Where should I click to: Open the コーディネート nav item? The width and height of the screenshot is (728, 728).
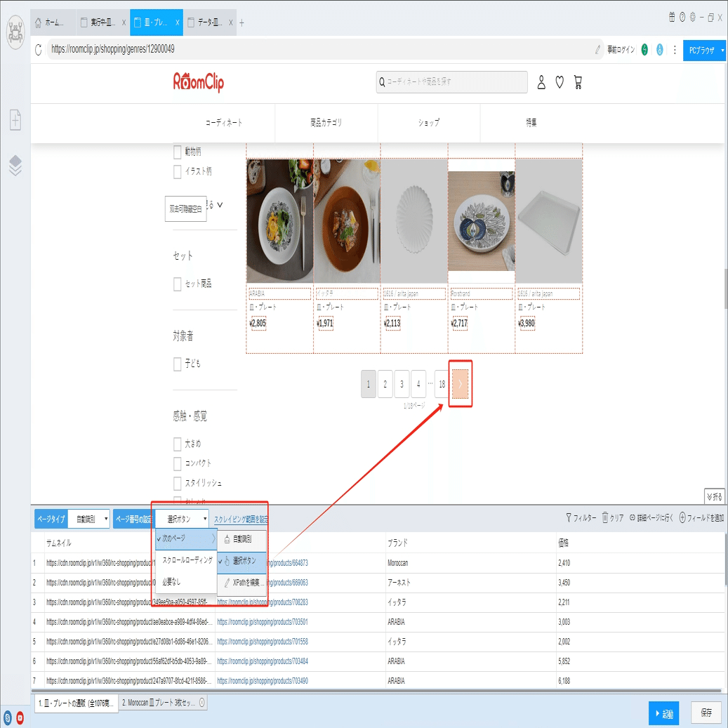pos(224,123)
